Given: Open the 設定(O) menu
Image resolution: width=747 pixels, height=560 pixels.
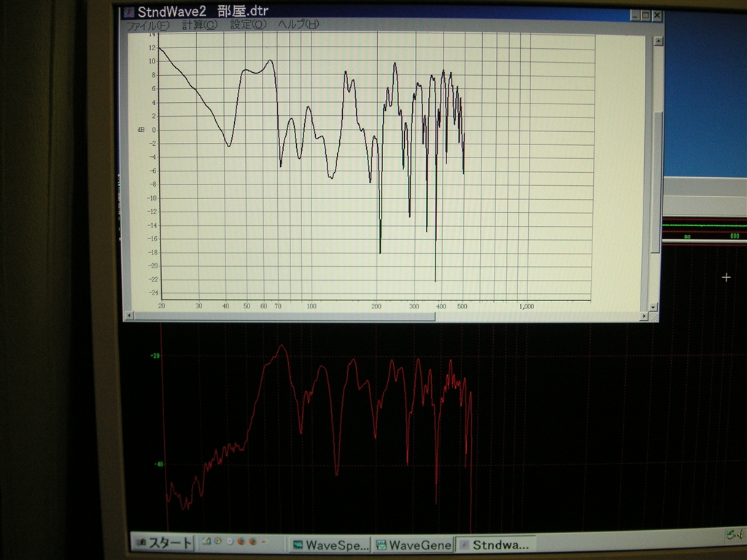Looking at the screenshot, I should click(248, 24).
